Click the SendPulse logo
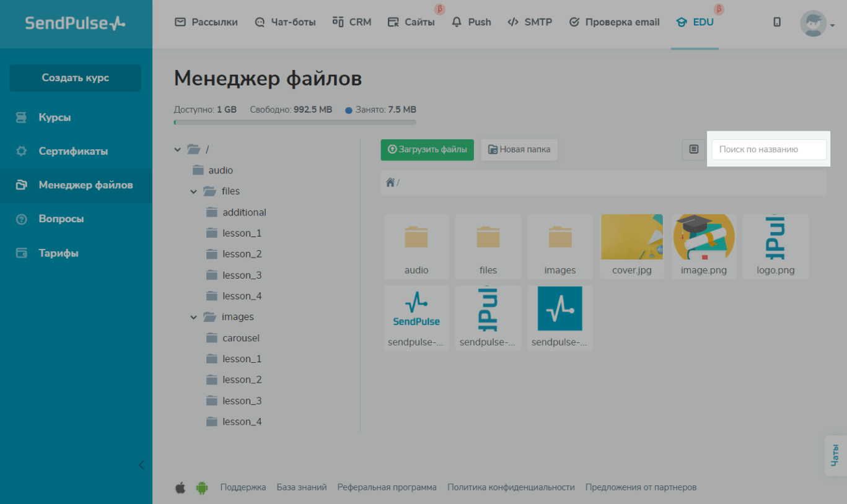Image resolution: width=847 pixels, height=504 pixels. pyautogui.click(x=75, y=24)
